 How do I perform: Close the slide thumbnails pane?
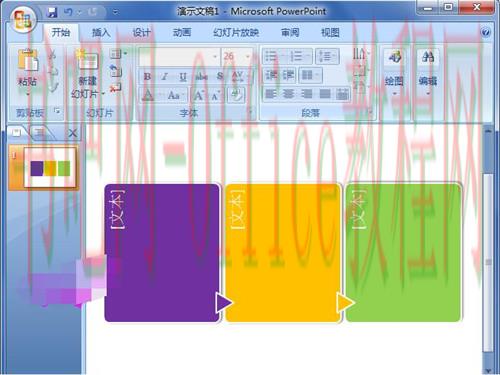(x=73, y=134)
